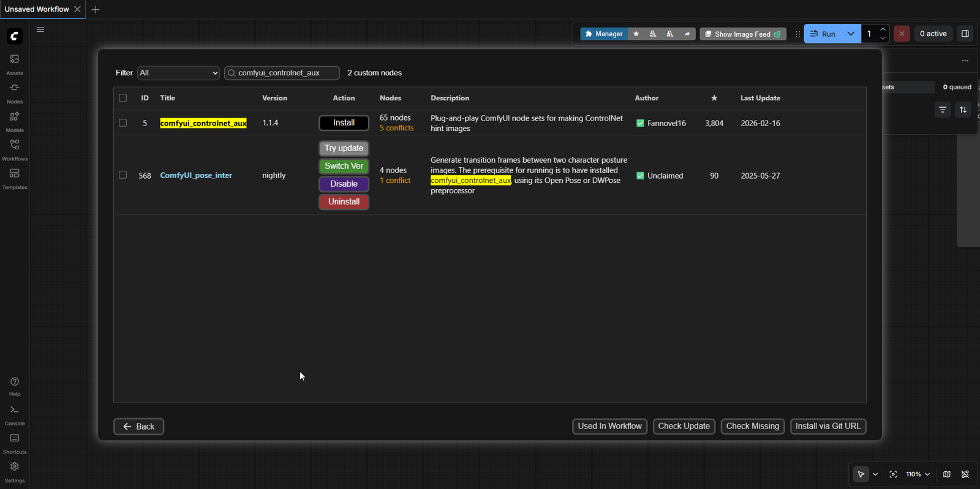
Task: Open the comfyui_controlnet_aux title link
Action: (203, 123)
